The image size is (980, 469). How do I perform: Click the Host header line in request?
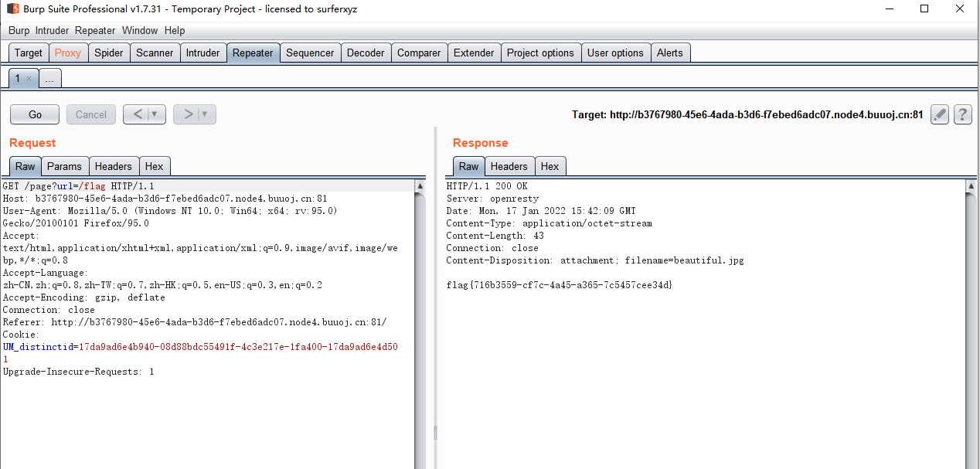[x=165, y=199]
